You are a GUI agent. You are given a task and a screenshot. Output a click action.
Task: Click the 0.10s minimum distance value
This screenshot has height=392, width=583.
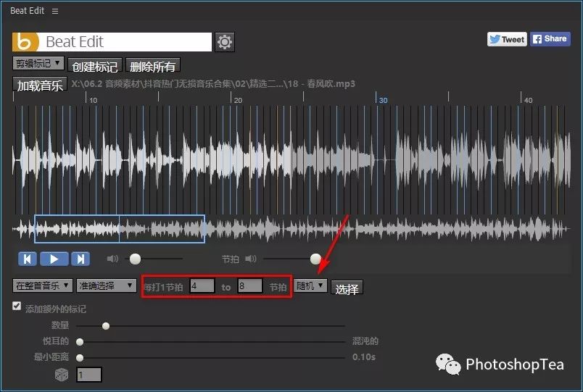(363, 357)
